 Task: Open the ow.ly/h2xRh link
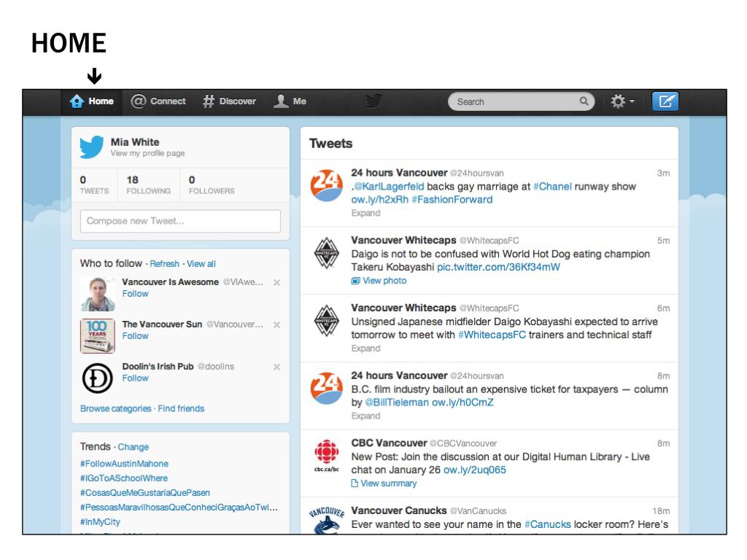coord(379,200)
